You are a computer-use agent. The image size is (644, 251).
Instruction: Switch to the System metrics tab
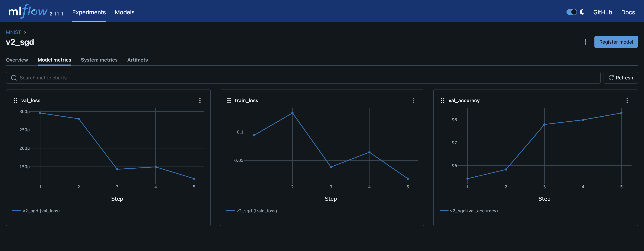pos(99,60)
